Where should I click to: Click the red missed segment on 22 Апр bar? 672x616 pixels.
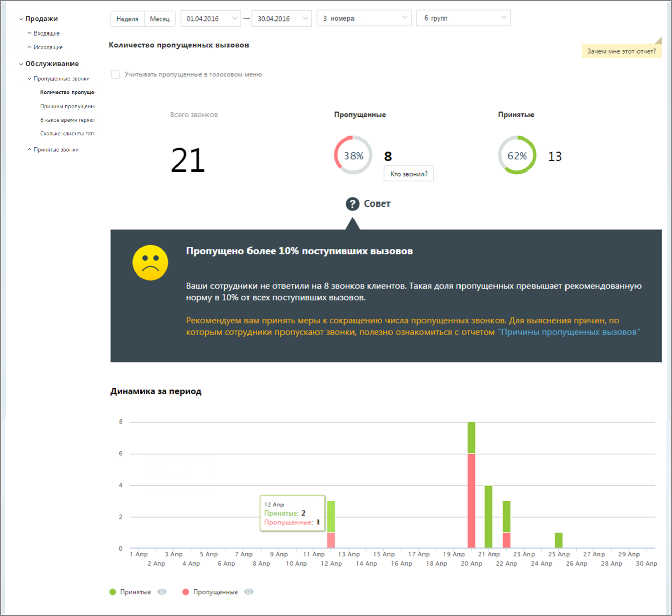[x=506, y=540]
